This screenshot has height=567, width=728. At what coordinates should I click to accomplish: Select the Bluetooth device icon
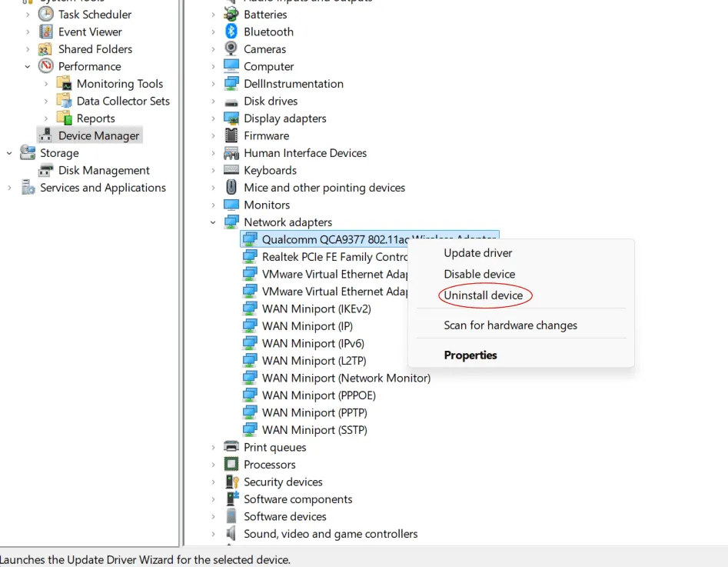tap(231, 32)
